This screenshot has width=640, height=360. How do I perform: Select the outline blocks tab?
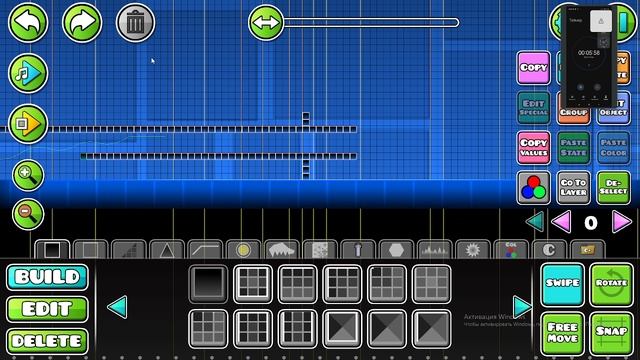(90, 249)
